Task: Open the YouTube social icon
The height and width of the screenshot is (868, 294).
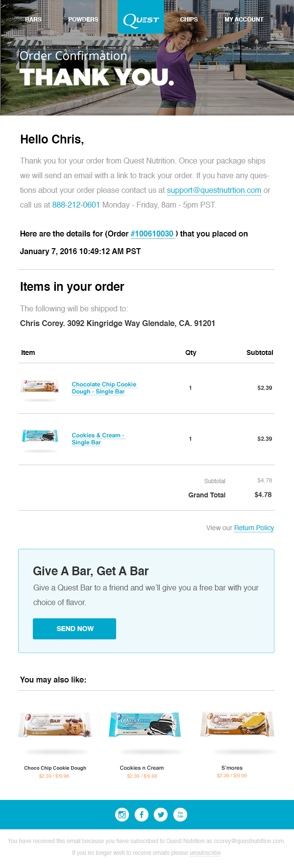Action: point(180,815)
